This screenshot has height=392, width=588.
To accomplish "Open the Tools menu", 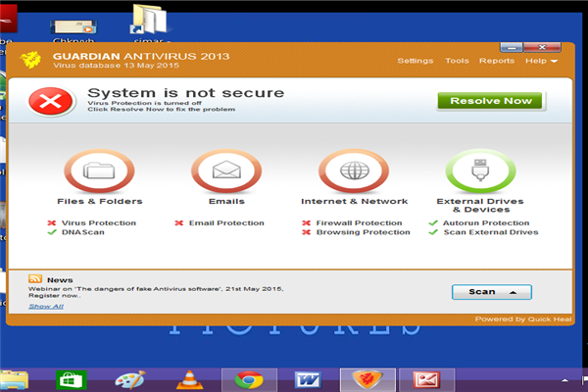I will tap(457, 61).
